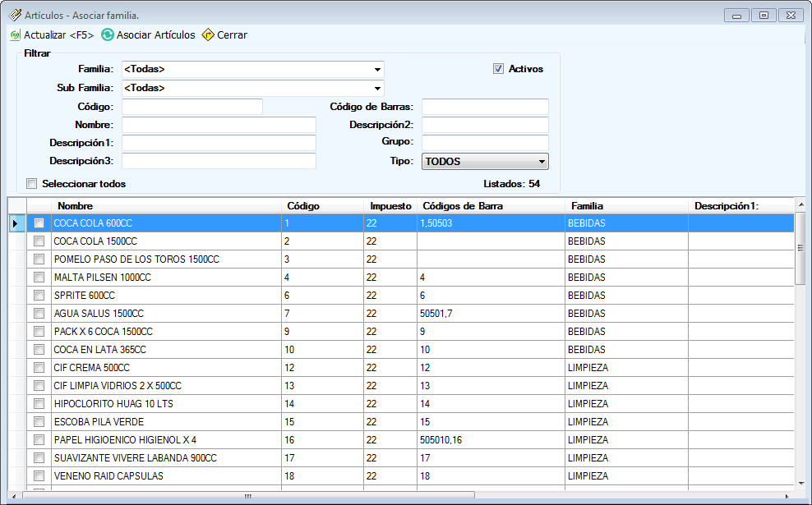
Task: Select HIPOCLORITO HUAG 10 LTS name
Action: pyautogui.click(x=113, y=404)
